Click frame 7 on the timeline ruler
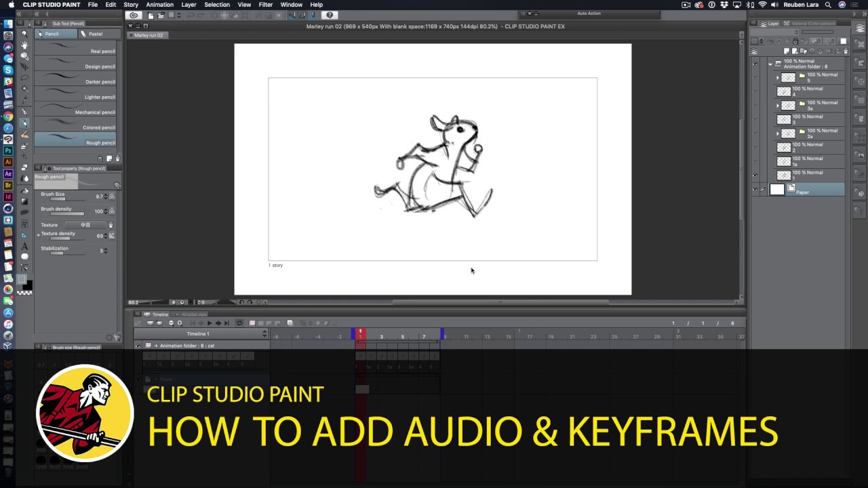The width and height of the screenshot is (868, 488). [424, 337]
